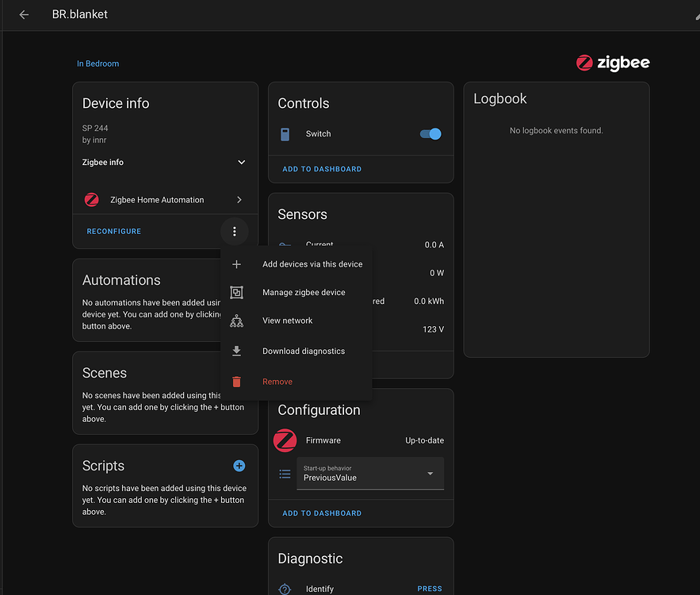Add Controls to dashboard
This screenshot has height=595, width=700.
click(322, 169)
